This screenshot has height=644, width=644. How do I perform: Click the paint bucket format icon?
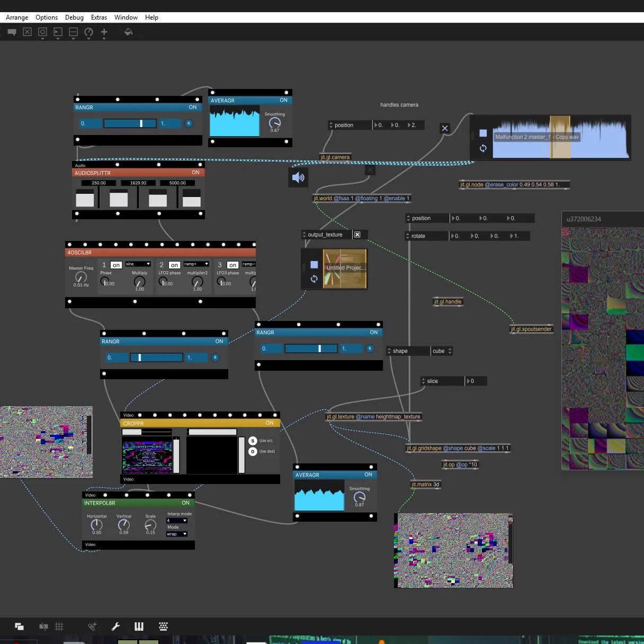(128, 32)
